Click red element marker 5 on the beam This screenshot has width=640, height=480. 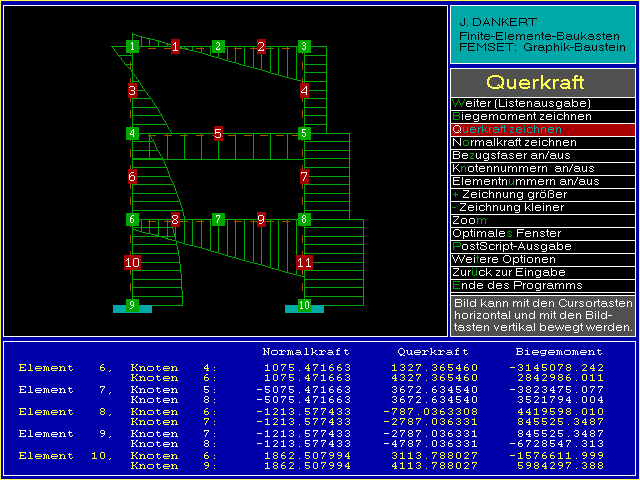click(x=218, y=133)
